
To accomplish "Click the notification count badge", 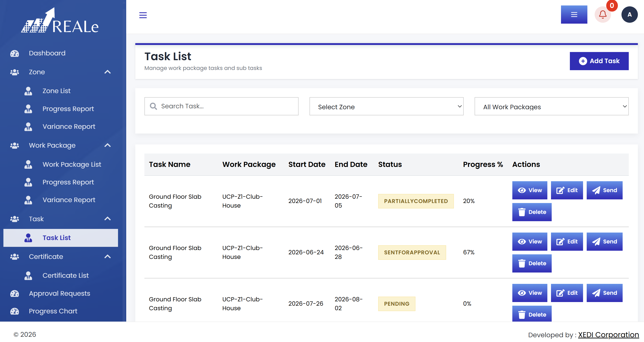I will coord(612,5).
